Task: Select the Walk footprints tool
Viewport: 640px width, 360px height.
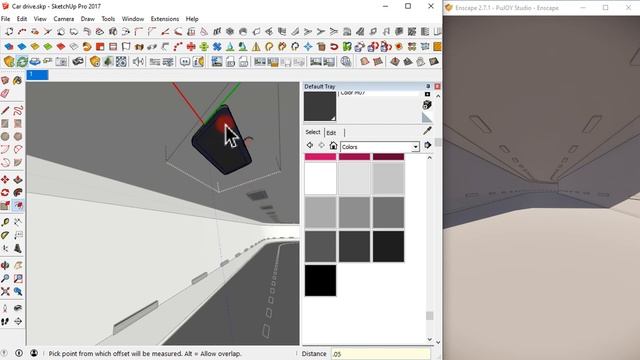Action: 5,322
